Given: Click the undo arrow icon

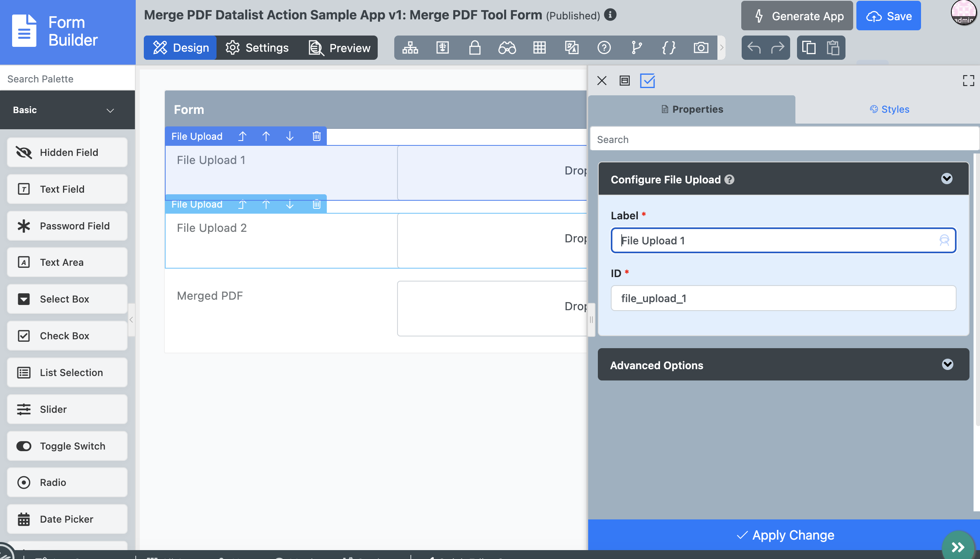Looking at the screenshot, I should (754, 48).
